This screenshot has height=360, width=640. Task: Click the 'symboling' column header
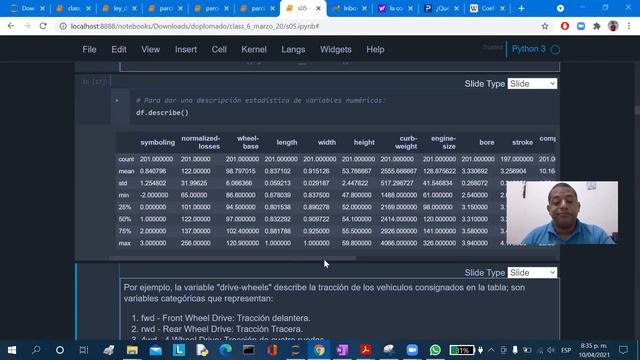[x=158, y=142]
